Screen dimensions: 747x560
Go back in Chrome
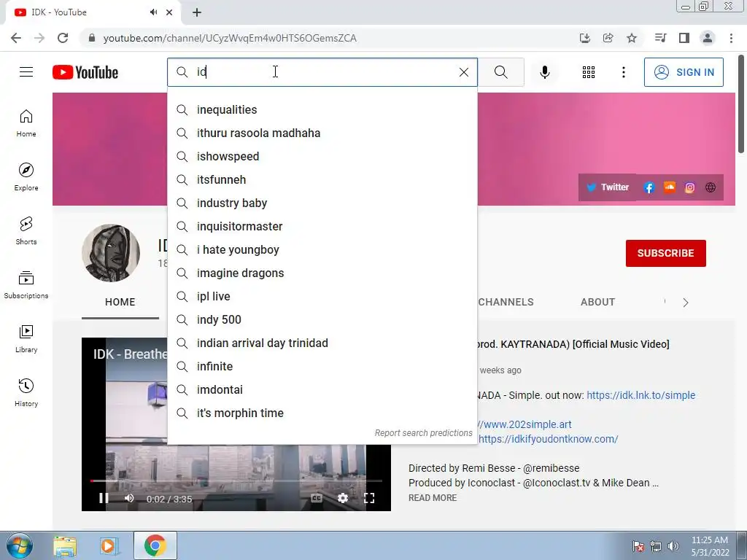tap(16, 38)
